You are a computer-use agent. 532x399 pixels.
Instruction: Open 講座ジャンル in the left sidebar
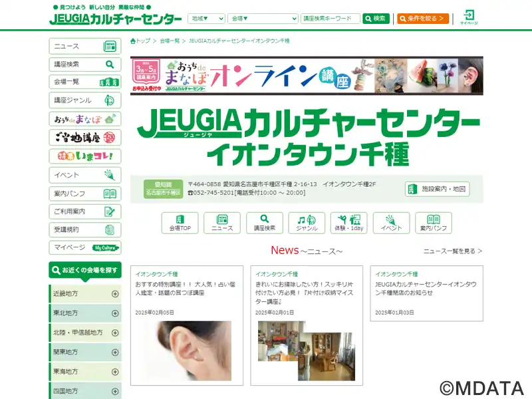(85, 100)
